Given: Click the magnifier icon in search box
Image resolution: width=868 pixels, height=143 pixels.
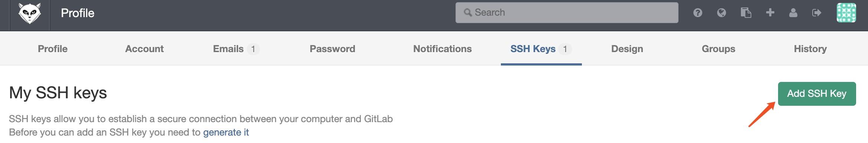Looking at the screenshot, I should click(468, 13).
